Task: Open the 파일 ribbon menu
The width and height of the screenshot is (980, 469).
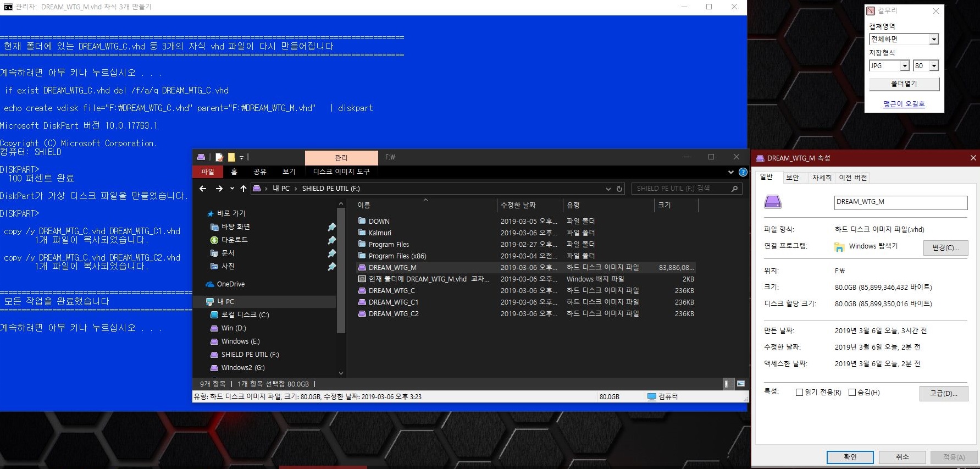Action: click(208, 172)
